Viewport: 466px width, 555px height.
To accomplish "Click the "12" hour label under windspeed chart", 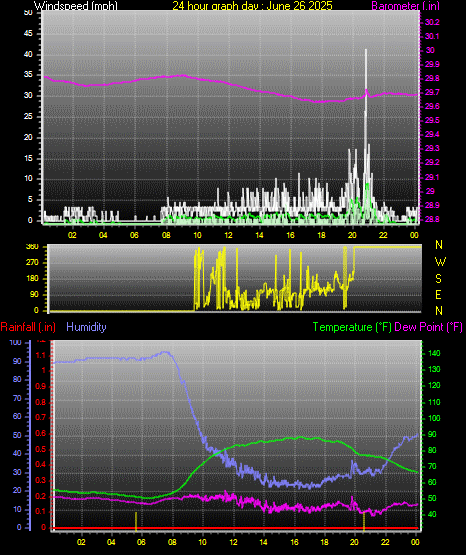I will point(229,235).
